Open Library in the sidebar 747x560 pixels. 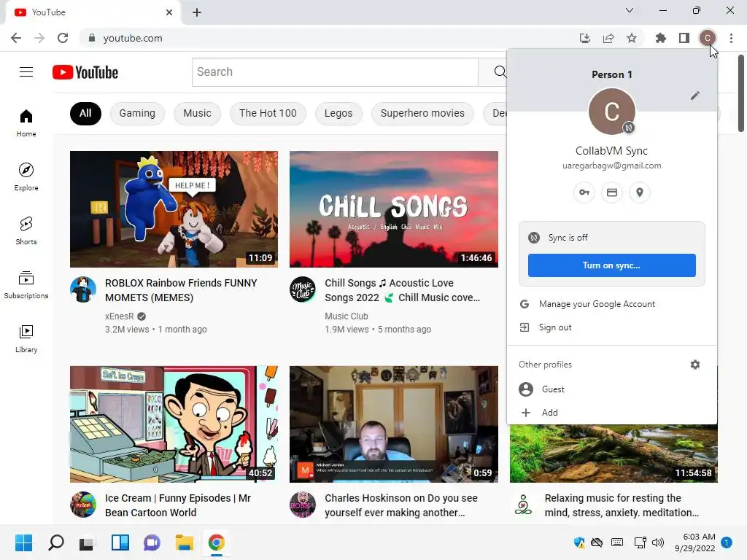click(26, 338)
